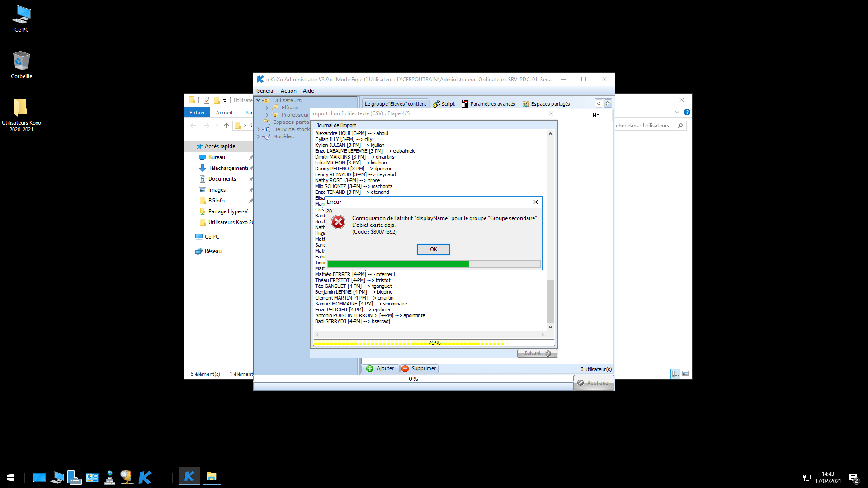Click the 0% progress bar in KoXo
Image resolution: width=868 pixels, height=488 pixels.
pos(413,379)
